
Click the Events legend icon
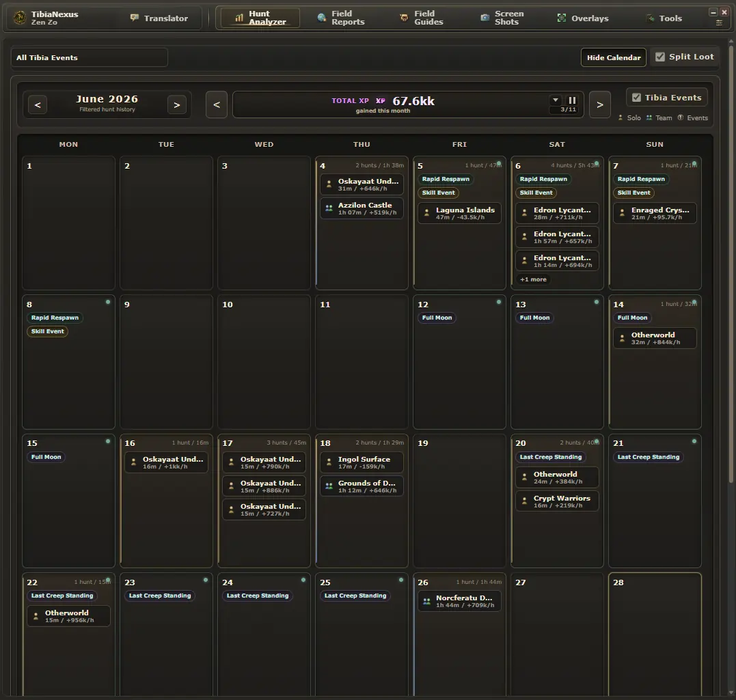click(x=681, y=117)
